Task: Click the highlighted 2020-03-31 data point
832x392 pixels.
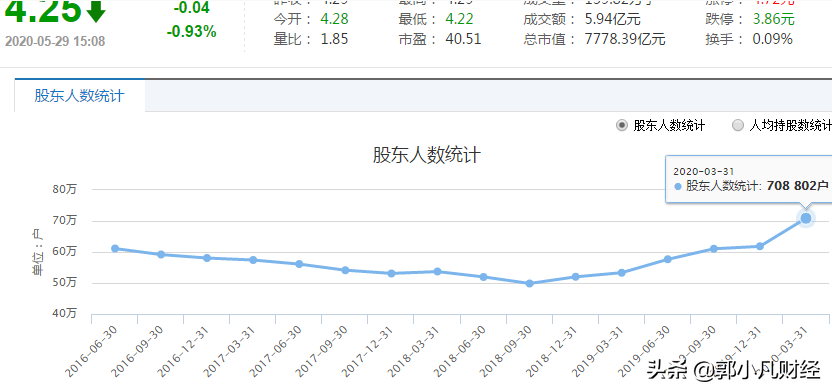Action: coord(805,218)
